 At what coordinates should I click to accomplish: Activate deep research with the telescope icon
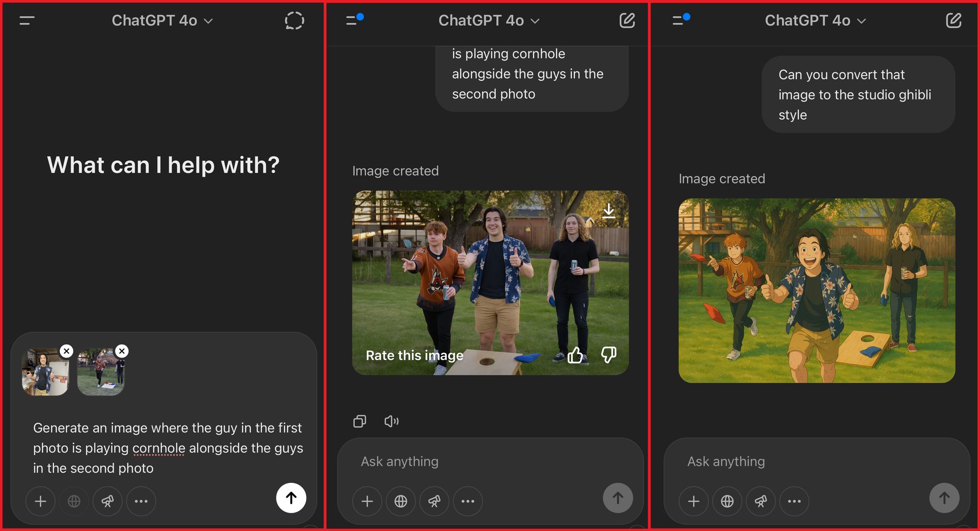click(107, 501)
